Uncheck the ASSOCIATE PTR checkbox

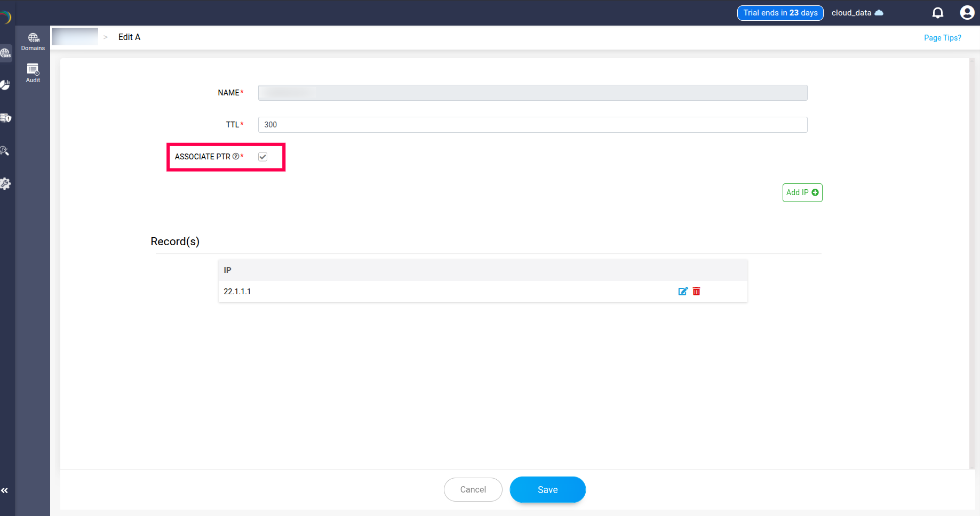(x=262, y=156)
